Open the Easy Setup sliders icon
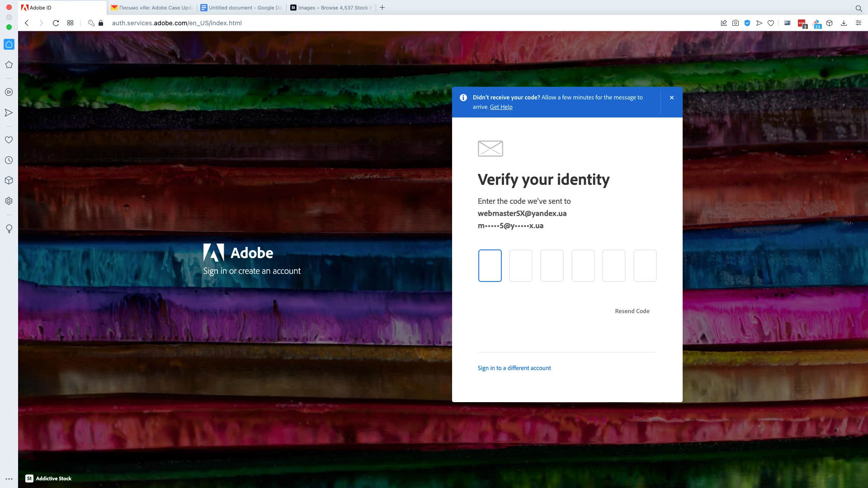 tap(859, 23)
